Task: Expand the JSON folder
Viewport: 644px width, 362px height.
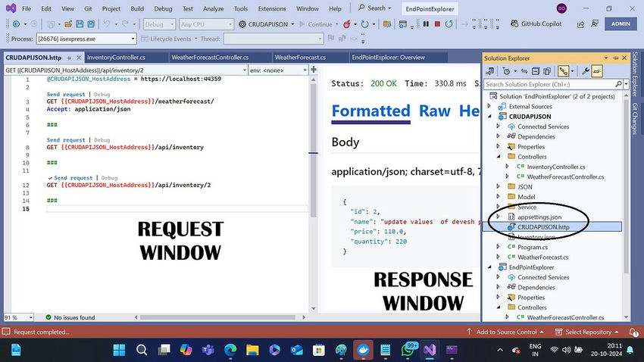Action: click(x=499, y=187)
